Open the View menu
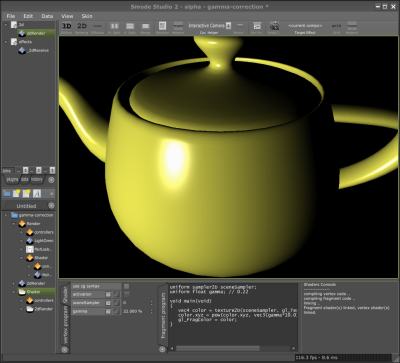This screenshot has width=400, height=363. (x=67, y=16)
